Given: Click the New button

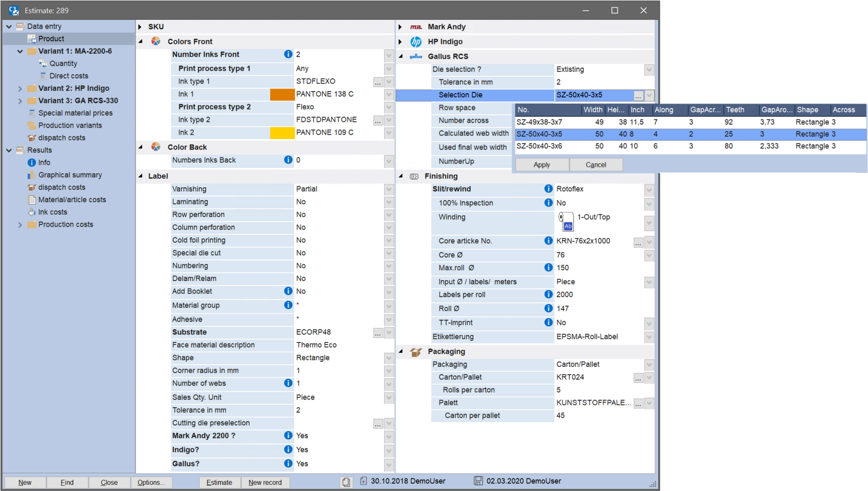Looking at the screenshot, I should click(x=25, y=482).
